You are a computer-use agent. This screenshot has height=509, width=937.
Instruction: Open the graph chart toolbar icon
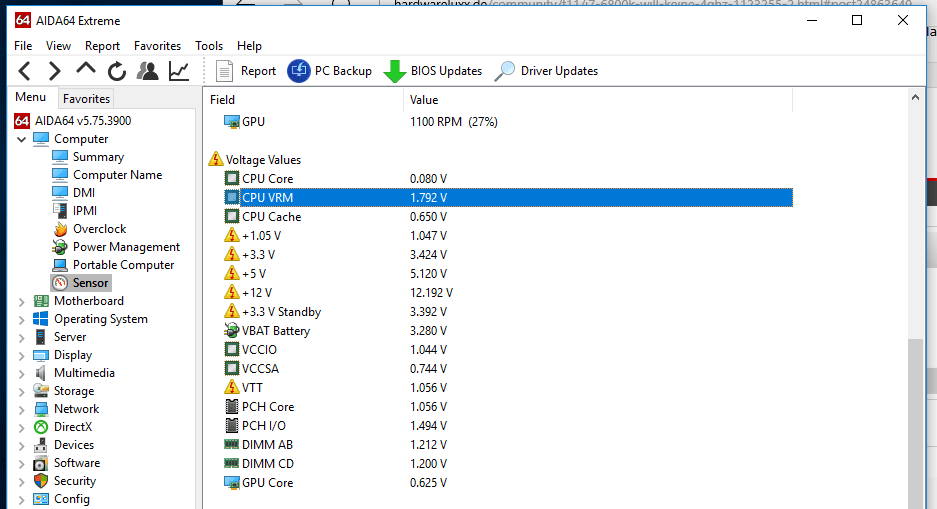pyautogui.click(x=179, y=71)
